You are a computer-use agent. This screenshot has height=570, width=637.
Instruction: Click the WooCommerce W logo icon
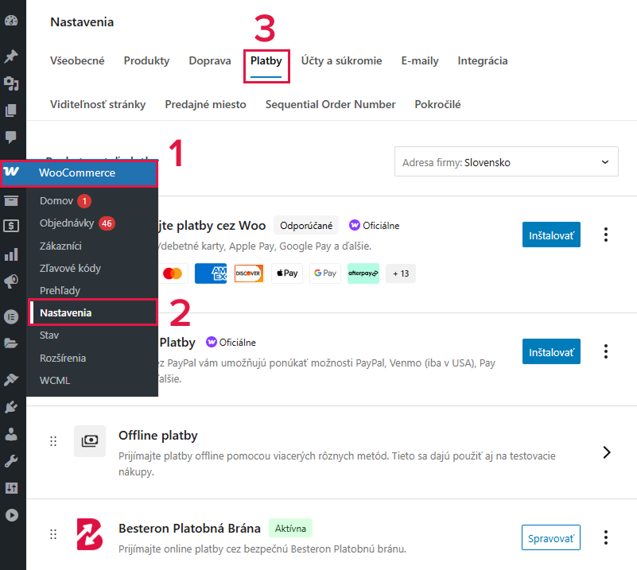[x=11, y=172]
